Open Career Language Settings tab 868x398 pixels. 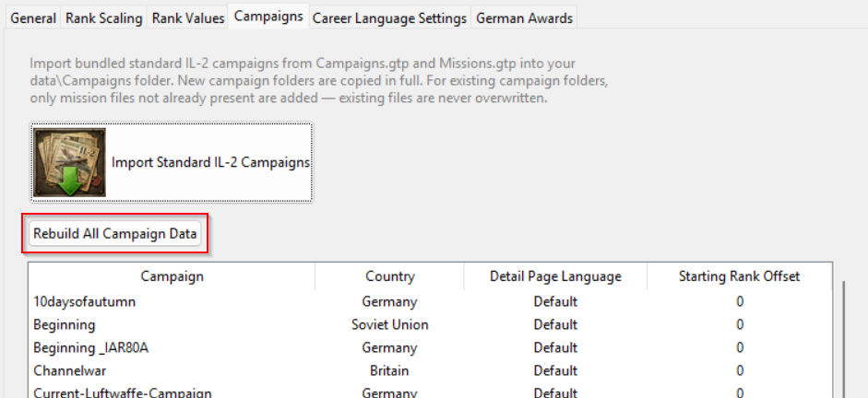click(x=389, y=18)
